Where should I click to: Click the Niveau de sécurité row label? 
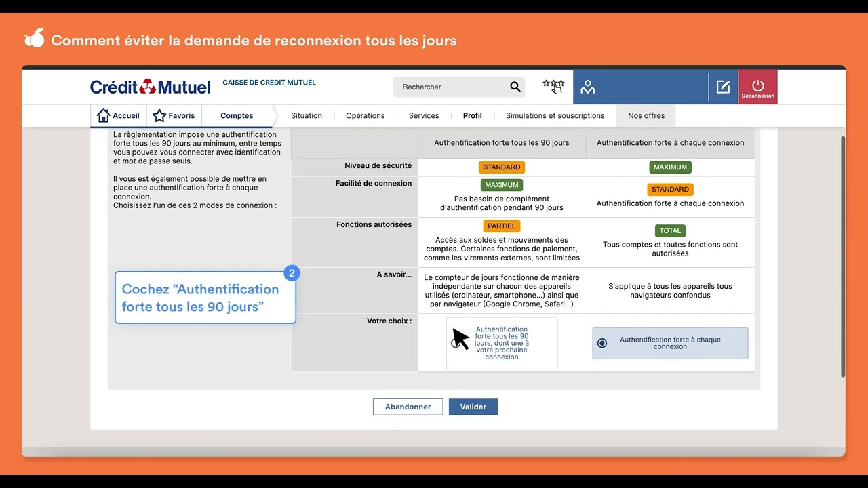378,166
